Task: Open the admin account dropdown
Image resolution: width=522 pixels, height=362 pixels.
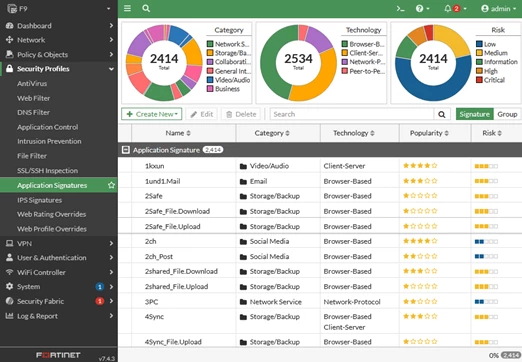Action: (x=499, y=9)
